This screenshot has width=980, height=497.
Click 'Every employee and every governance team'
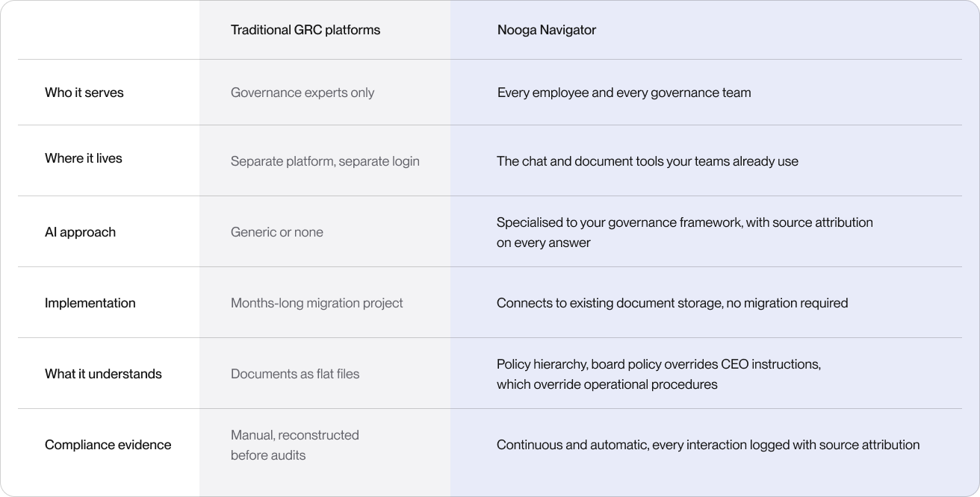point(624,93)
